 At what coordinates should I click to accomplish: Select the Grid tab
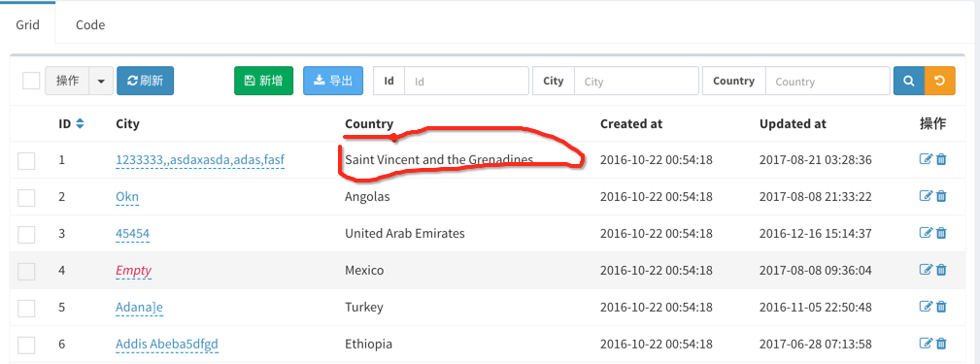pyautogui.click(x=28, y=25)
